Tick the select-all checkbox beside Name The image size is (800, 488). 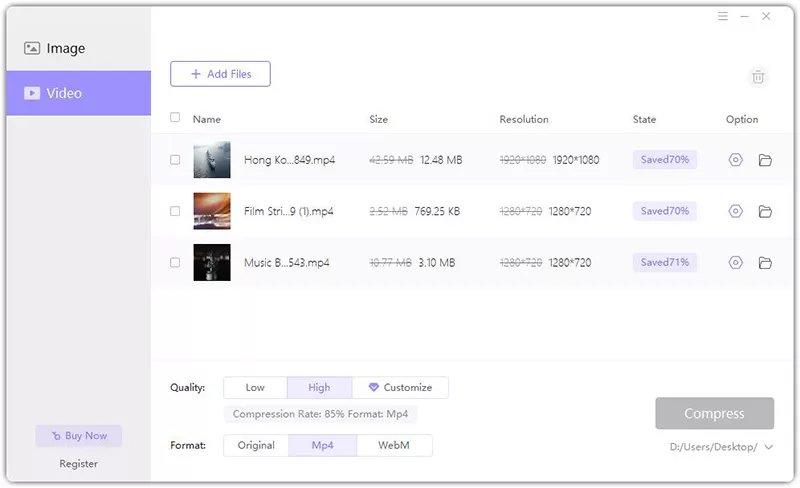click(175, 118)
